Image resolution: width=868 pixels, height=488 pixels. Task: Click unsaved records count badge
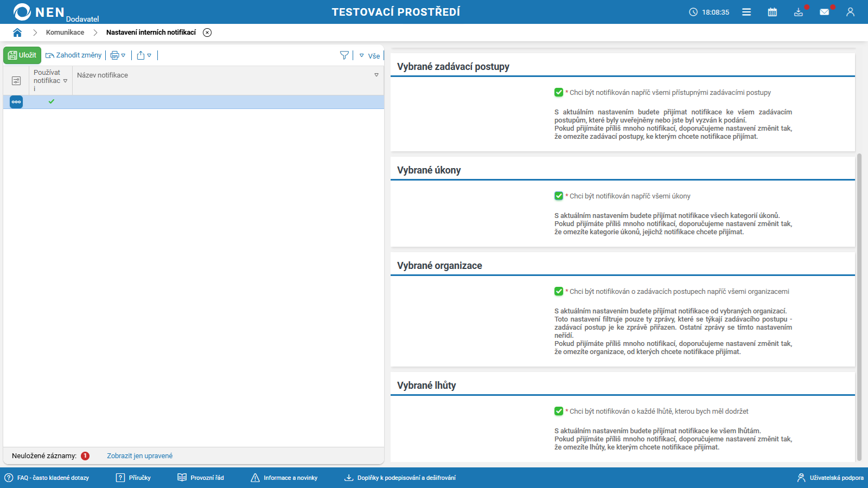pos(85,456)
